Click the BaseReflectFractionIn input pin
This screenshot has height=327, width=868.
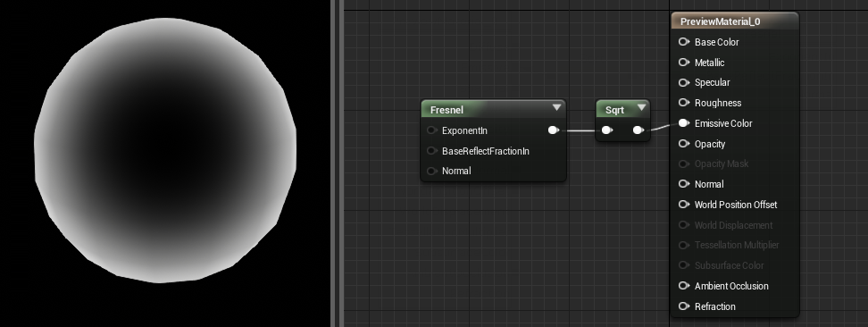pos(432,151)
